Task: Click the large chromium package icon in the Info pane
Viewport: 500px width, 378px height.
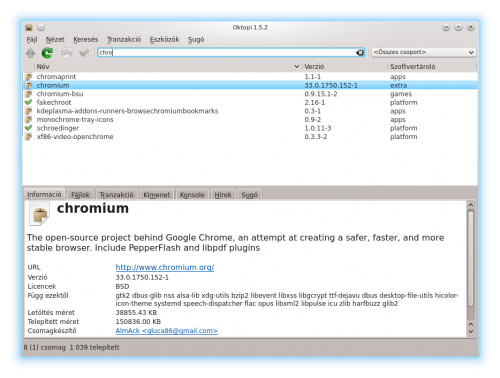Action: coord(39,214)
